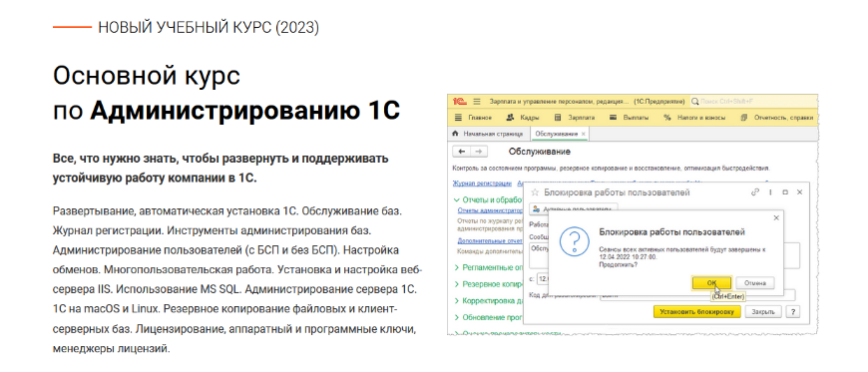Open the Выплаты section
The image size is (868, 372).
click(x=629, y=118)
